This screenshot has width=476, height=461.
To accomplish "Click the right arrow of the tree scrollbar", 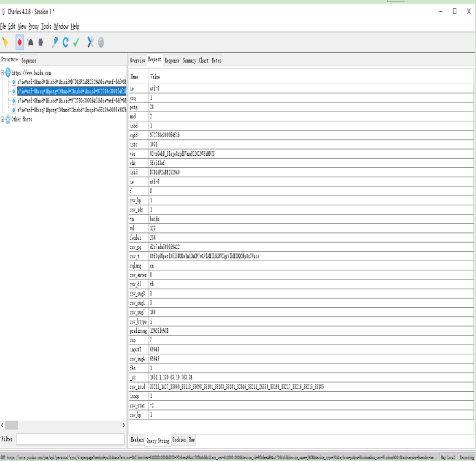I will point(123,425).
